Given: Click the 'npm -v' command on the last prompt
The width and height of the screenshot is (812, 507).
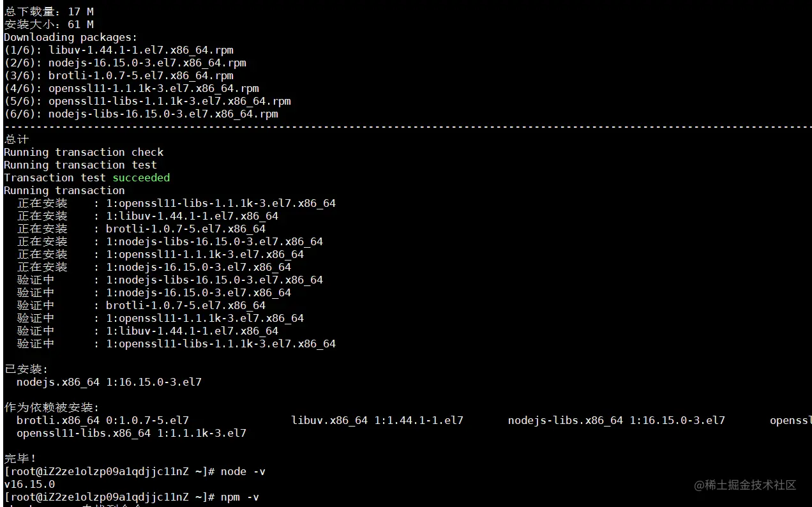Looking at the screenshot, I should [x=239, y=497].
